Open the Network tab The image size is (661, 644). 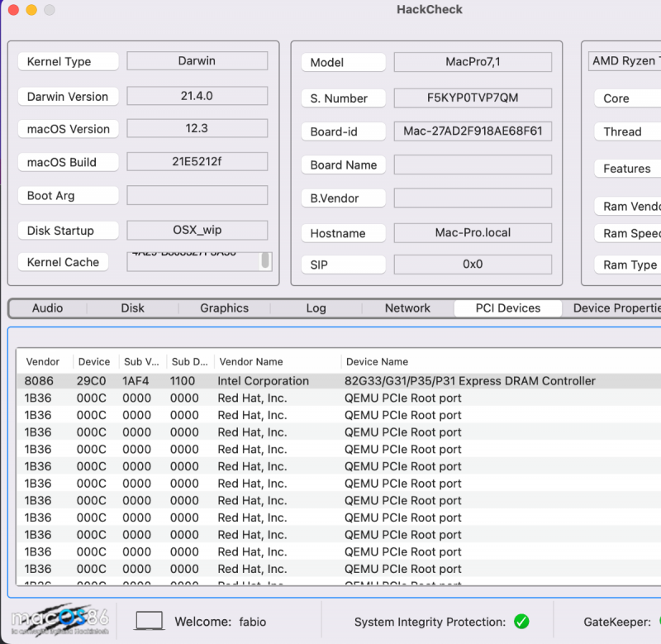click(407, 308)
